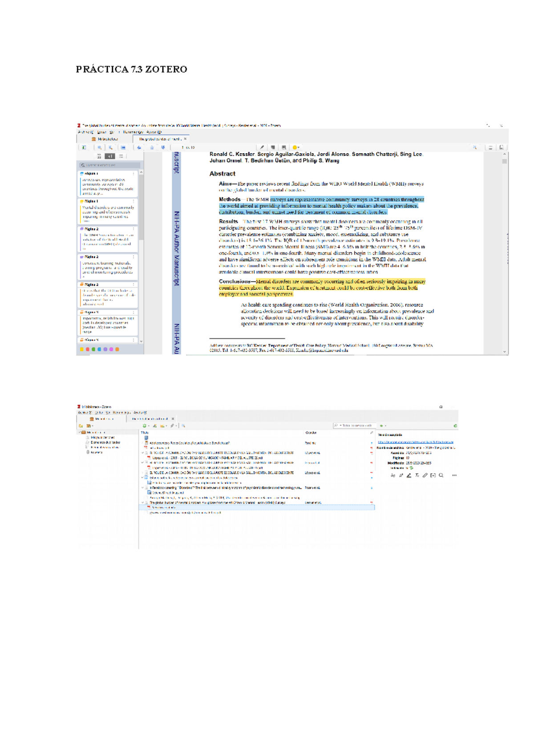Viewport: 534px width, 756px height.
Task: Click more options ellipsis in item pane
Action: [454, 475]
